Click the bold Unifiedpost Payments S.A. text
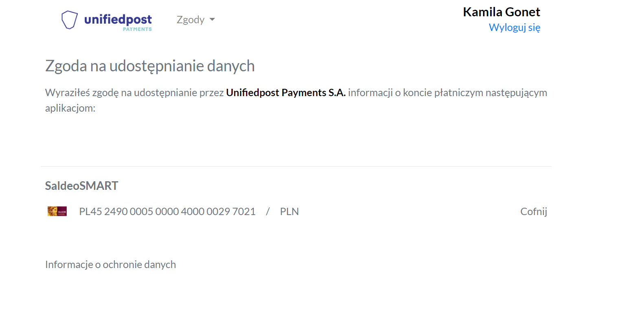 point(286,93)
